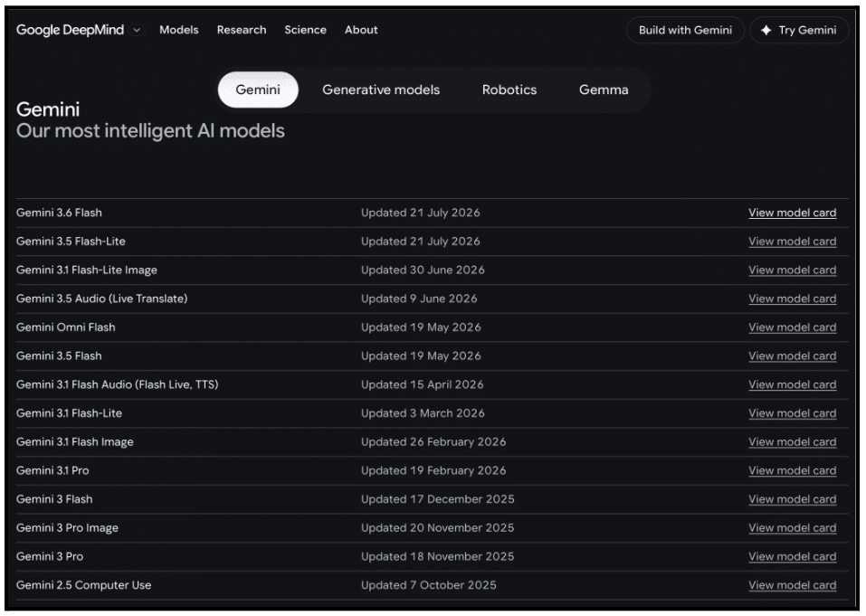The width and height of the screenshot is (866, 616).
Task: Click the sparkle icon in Try Gemini
Action: tap(766, 31)
